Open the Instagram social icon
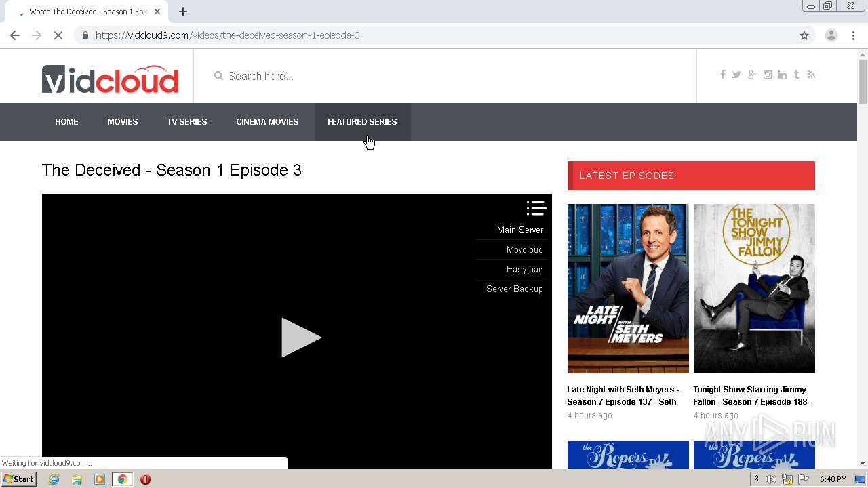The image size is (868, 488). pyautogui.click(x=768, y=75)
